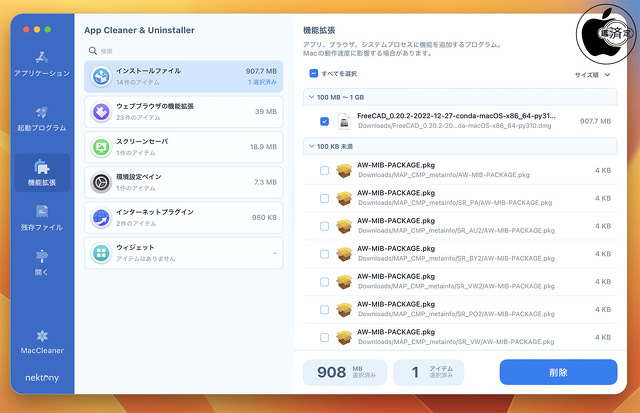Click the Downloads/MAP_CMP_metainfo/SR_PO2 path text
This screenshot has width=640, height=413.
456,314
